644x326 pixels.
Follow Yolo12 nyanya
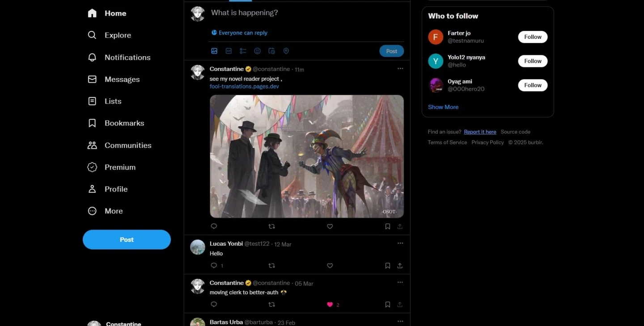pos(533,61)
